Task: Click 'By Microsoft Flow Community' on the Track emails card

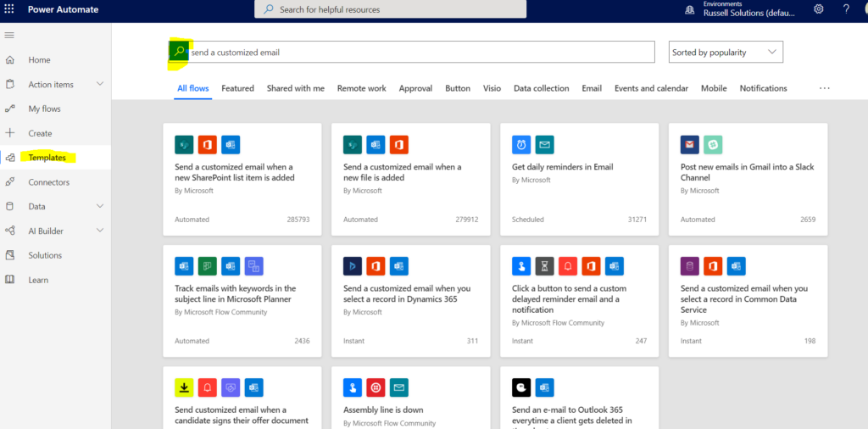Action: tap(221, 312)
